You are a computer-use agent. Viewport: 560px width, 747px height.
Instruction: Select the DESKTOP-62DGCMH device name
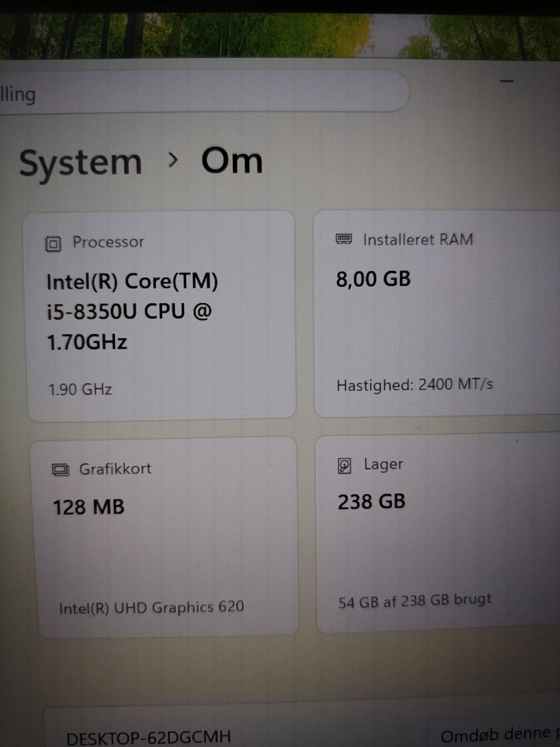click(149, 738)
